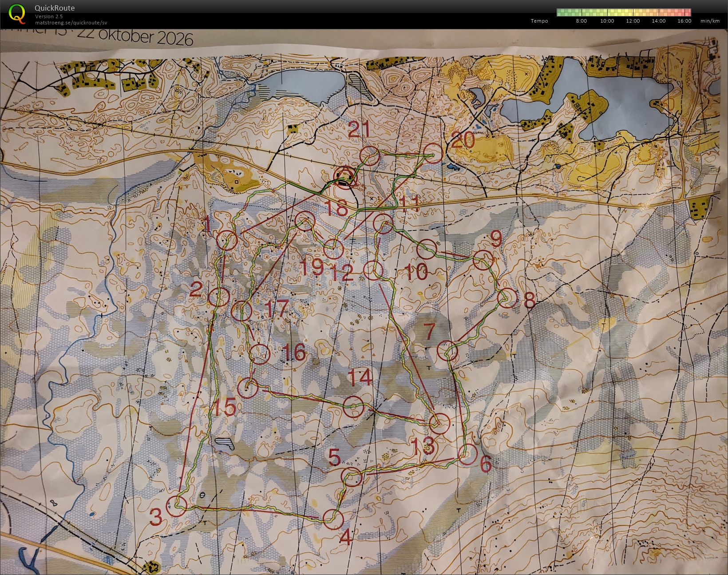Click the "22 oktober 2026" date on map
728x575 pixels.
(135, 36)
